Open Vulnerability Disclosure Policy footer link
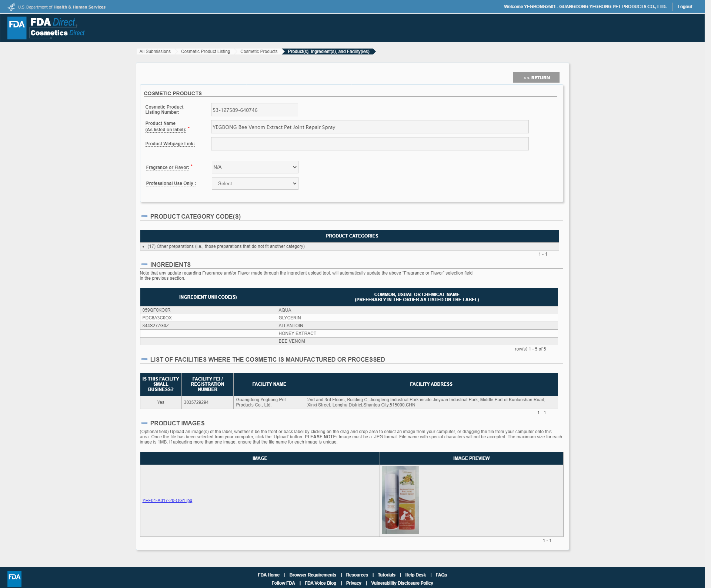 point(402,583)
